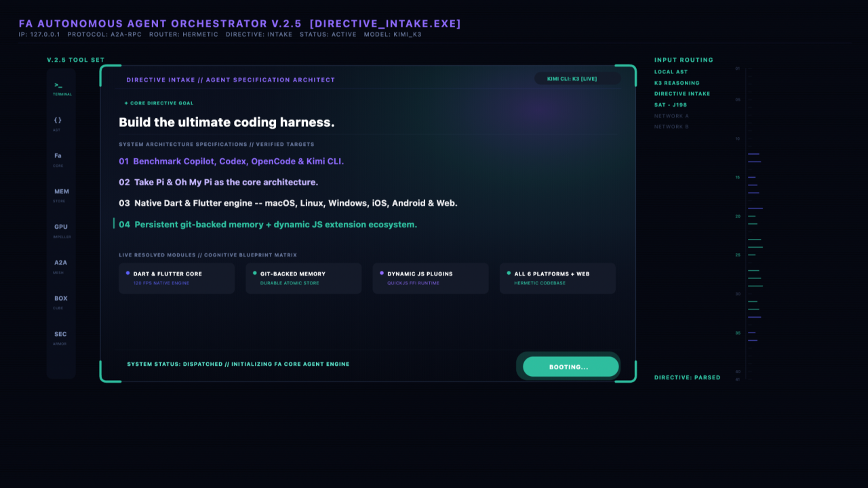Click the INPUT ROUTING heading
Image resolution: width=868 pixels, height=488 pixels.
[x=684, y=60]
